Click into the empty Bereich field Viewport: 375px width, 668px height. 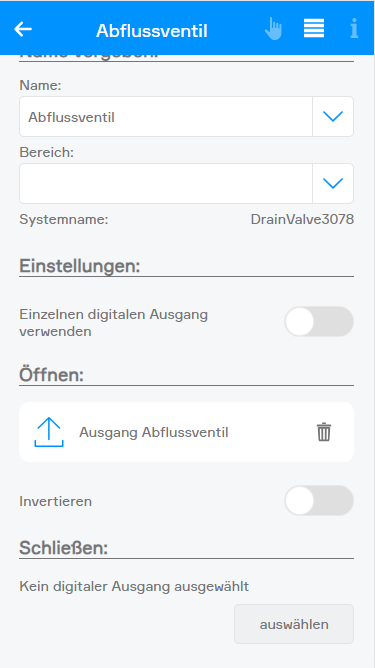[x=166, y=184]
